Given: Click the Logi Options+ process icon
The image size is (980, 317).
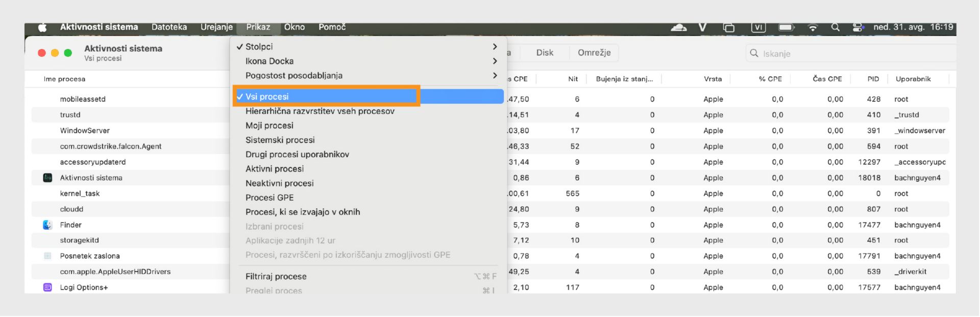Looking at the screenshot, I should tap(47, 287).
